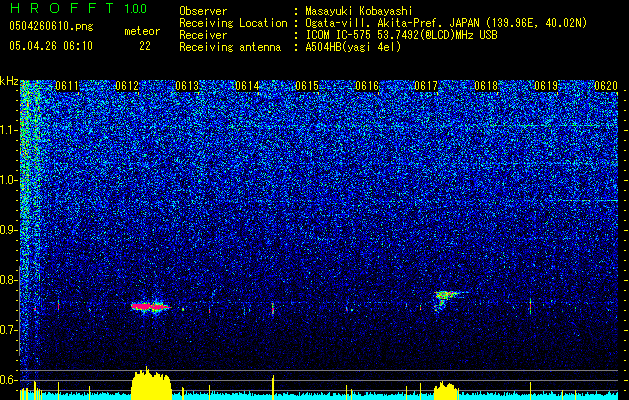Click the bright pink meteor echo near 0612
The height and width of the screenshot is (400, 629).
tap(151, 307)
